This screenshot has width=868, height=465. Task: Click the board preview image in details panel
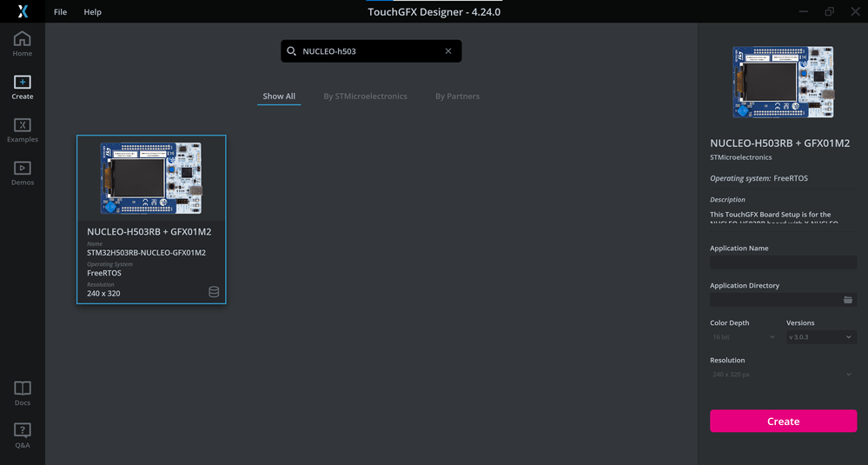pos(783,82)
